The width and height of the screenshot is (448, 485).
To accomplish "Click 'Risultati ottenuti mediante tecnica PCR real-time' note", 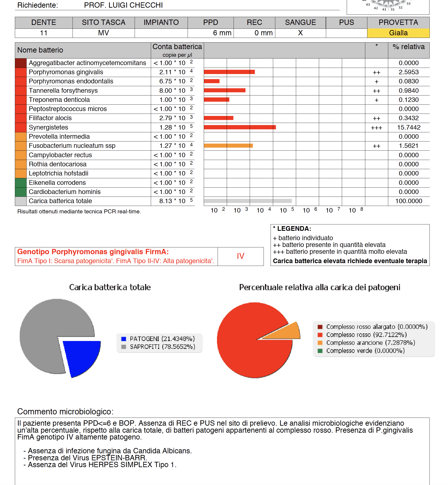I will point(79,212).
